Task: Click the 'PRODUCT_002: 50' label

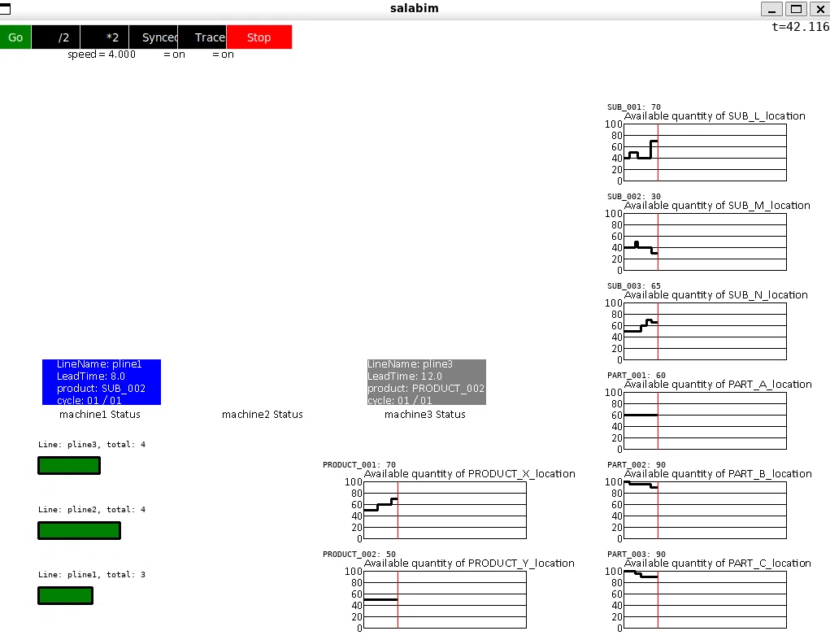Action: point(359,555)
